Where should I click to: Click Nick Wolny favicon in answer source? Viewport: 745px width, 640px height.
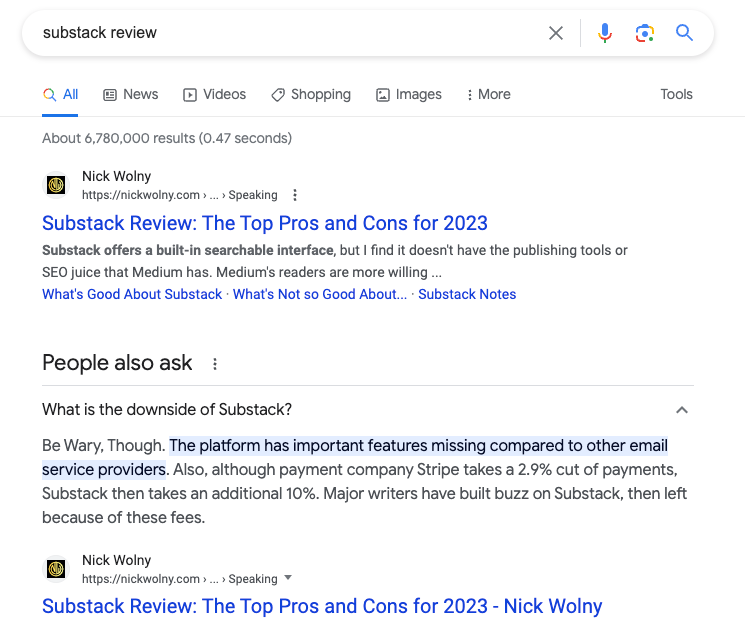pos(56,569)
